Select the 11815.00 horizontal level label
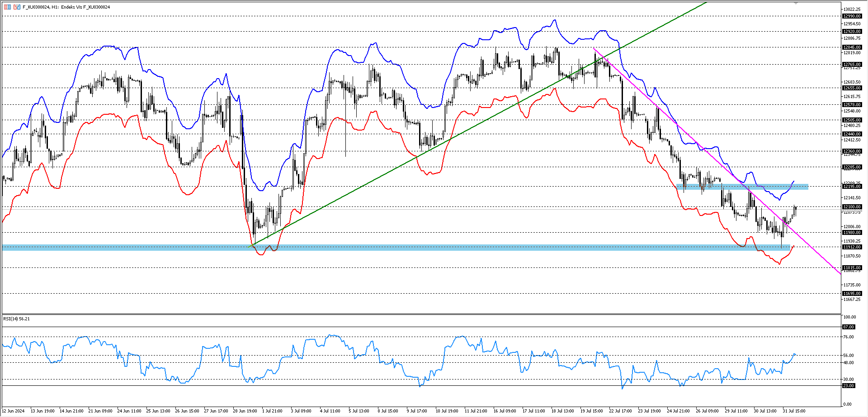Image resolution: width=868 pixels, height=417 pixels. (x=852, y=268)
